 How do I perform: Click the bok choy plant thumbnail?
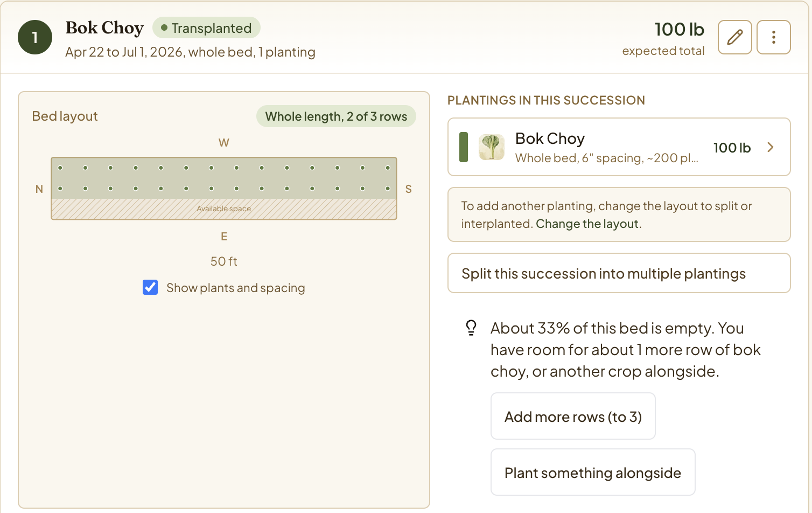492,147
